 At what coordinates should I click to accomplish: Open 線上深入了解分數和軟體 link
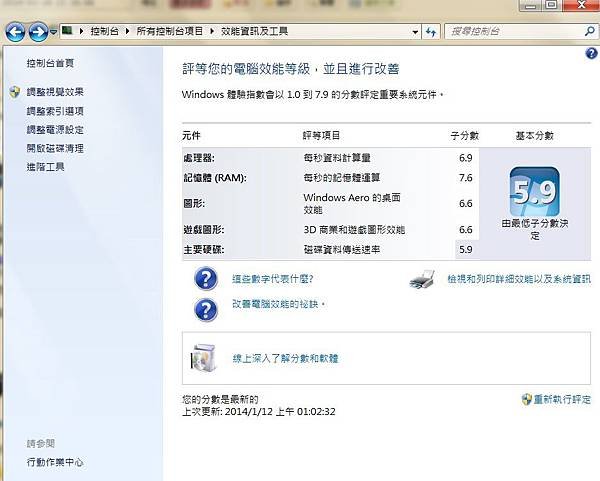[x=285, y=359]
